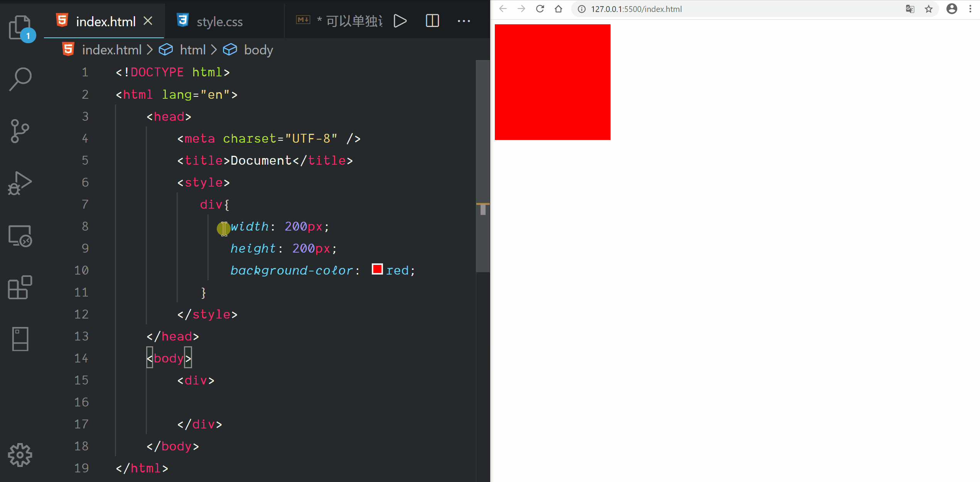Click the red div box in the browser page
This screenshot has height=482, width=980.
tap(553, 82)
